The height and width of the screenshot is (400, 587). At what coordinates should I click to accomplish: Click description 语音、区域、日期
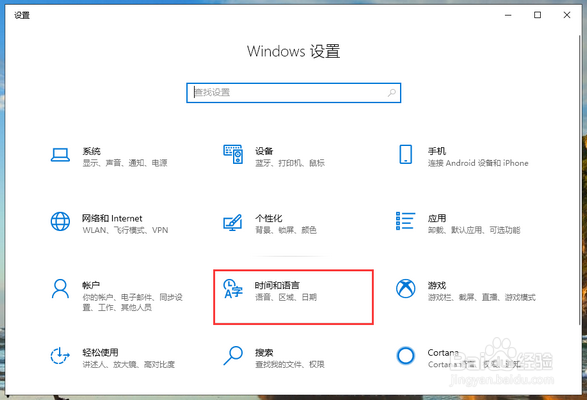[x=286, y=297]
